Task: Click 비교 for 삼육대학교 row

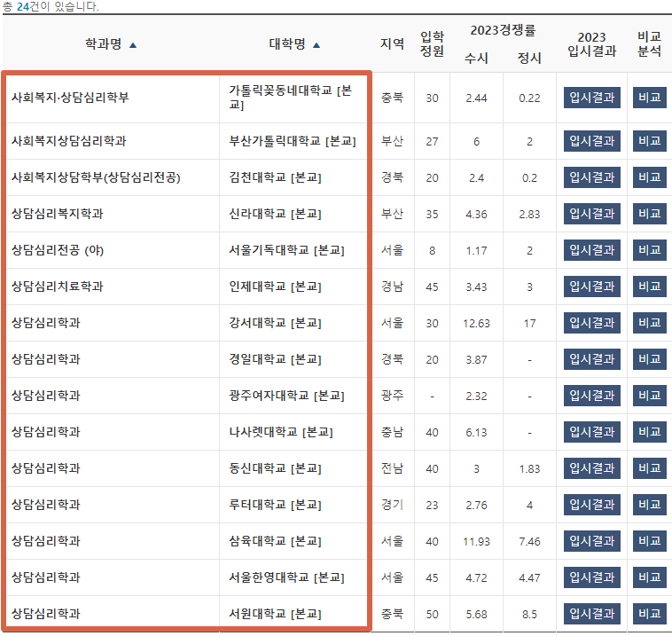Action: (649, 541)
